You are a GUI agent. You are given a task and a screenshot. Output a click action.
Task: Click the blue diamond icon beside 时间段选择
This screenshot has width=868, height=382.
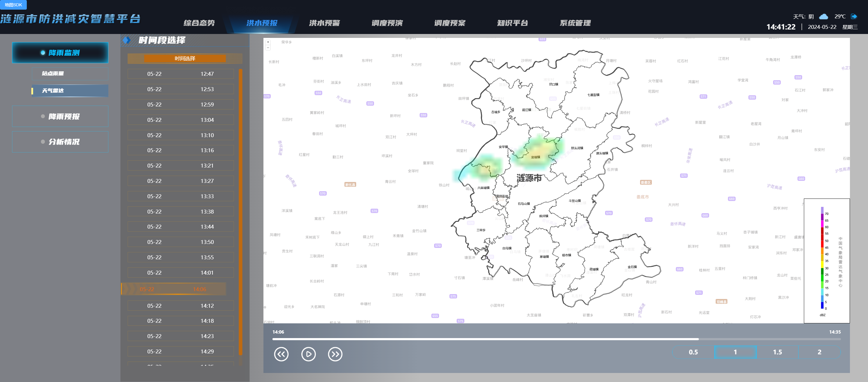(127, 40)
